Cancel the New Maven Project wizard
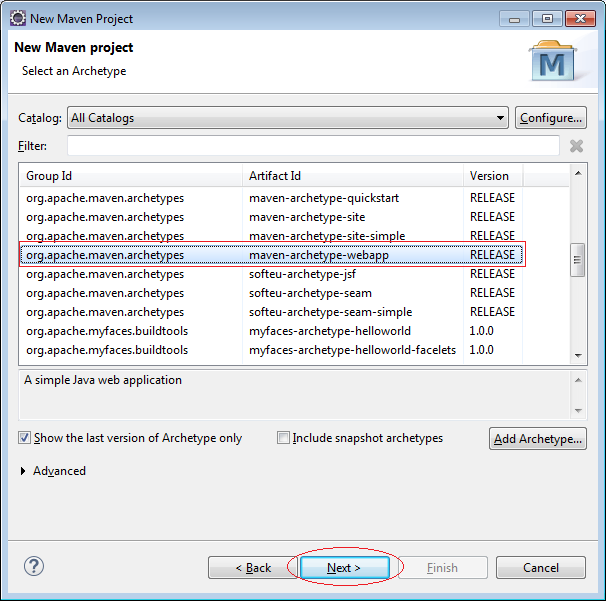Screen dimensions: 606x601 tap(541, 568)
